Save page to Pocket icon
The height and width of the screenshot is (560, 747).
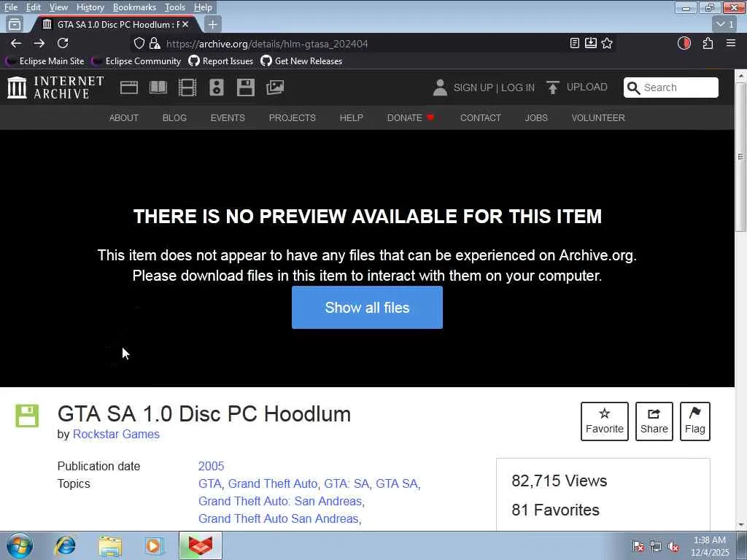pyautogui.click(x=591, y=43)
